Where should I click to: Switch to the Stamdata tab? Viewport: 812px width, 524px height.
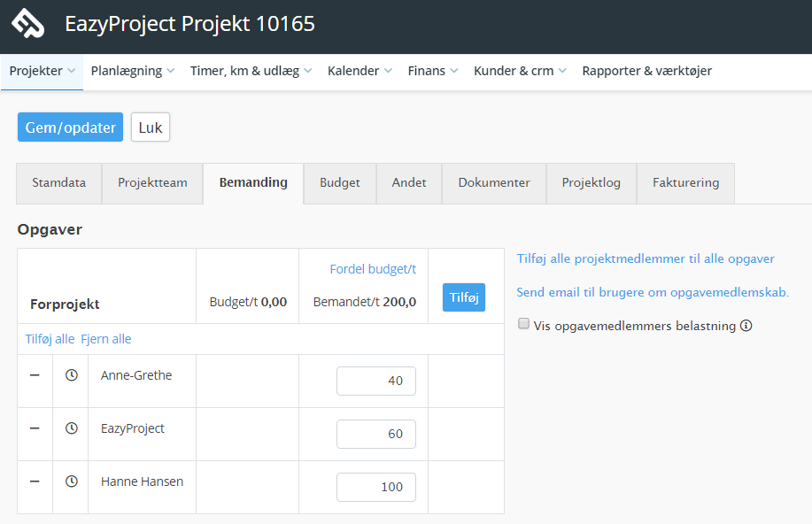[x=59, y=182]
